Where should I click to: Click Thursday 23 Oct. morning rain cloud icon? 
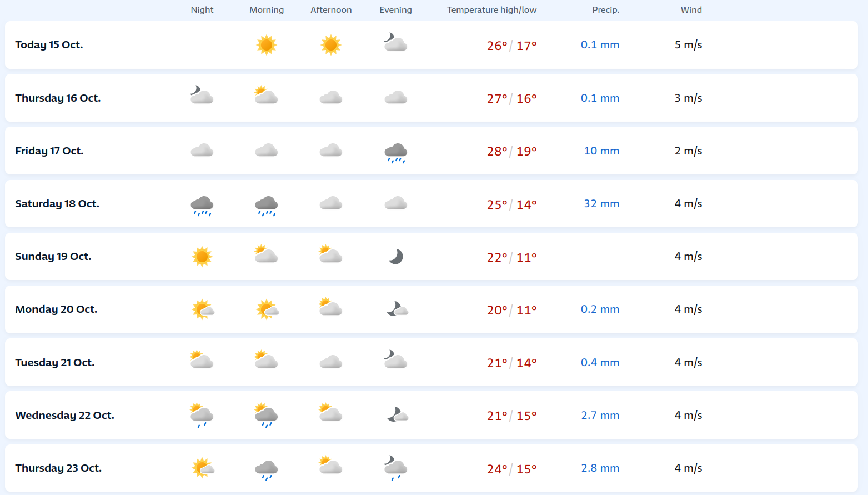(267, 470)
